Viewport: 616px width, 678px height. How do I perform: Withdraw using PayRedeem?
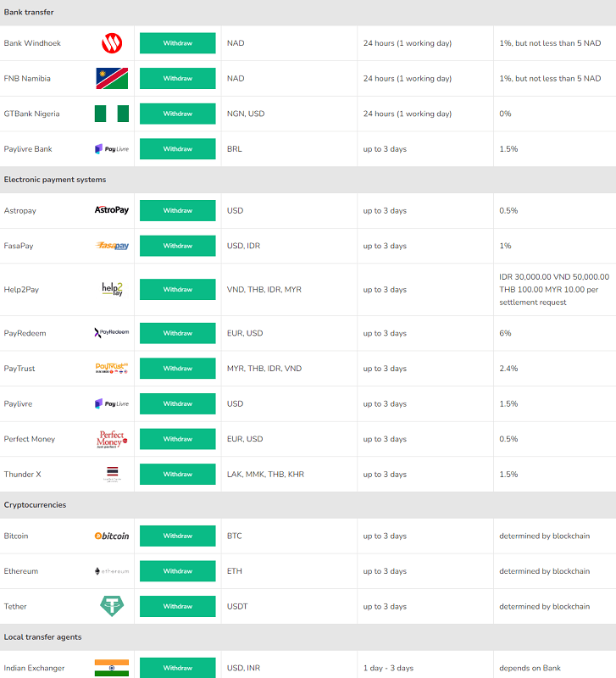coord(178,333)
